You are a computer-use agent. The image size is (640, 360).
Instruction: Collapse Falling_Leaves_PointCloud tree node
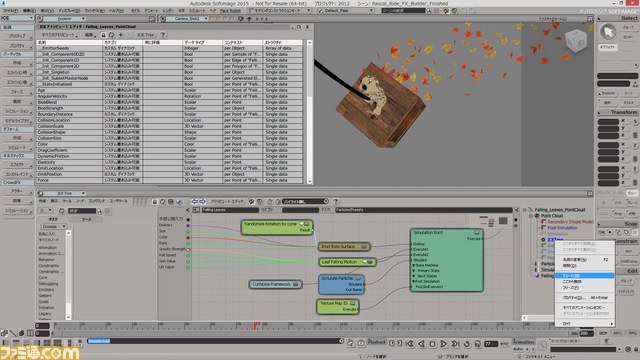click(x=525, y=210)
